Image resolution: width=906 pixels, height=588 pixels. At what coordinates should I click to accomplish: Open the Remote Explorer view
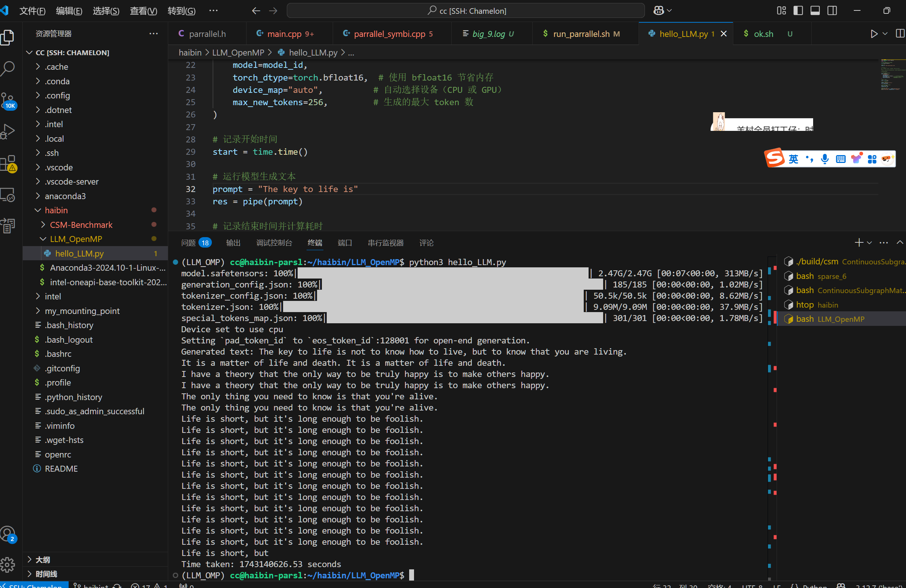click(7, 195)
